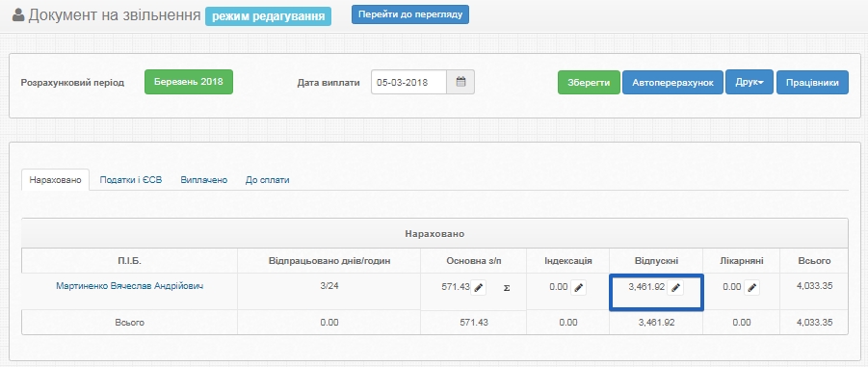Click the employee row total 4,033.35
This screenshot has height=367, width=868.
pyautogui.click(x=814, y=286)
